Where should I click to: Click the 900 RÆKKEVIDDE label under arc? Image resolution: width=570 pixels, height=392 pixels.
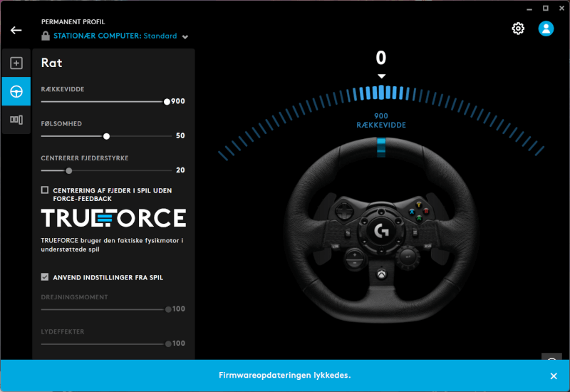(x=381, y=120)
